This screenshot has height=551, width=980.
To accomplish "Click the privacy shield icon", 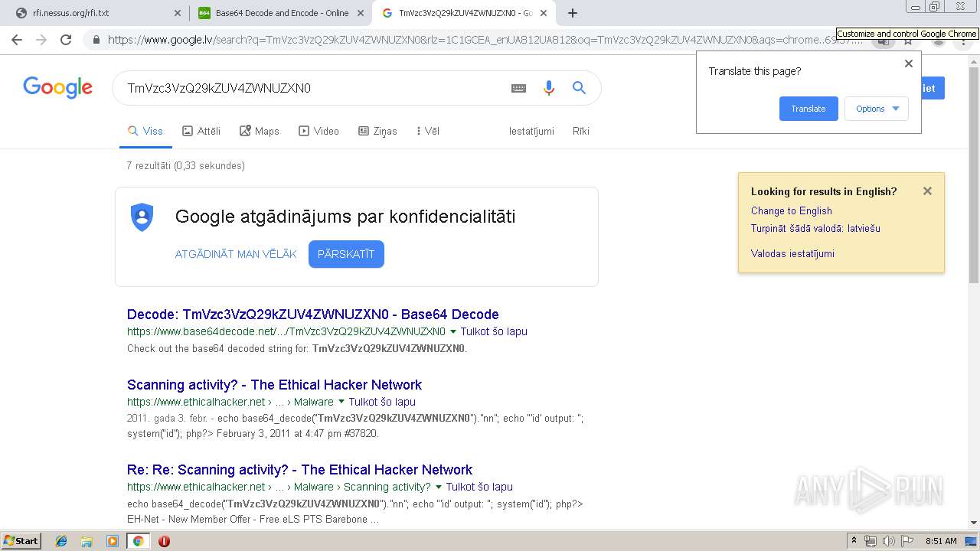I will point(142,217).
